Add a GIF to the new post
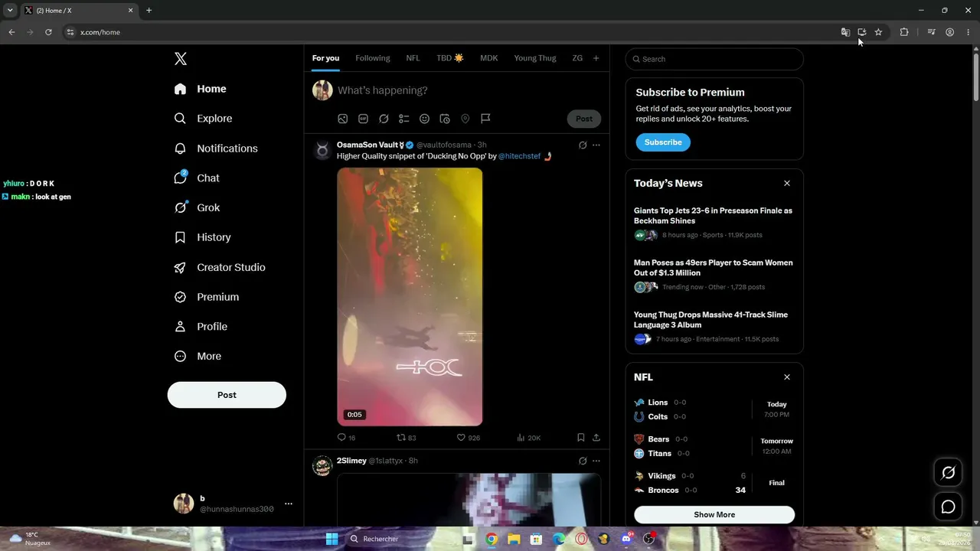The width and height of the screenshot is (980, 551). [364, 119]
